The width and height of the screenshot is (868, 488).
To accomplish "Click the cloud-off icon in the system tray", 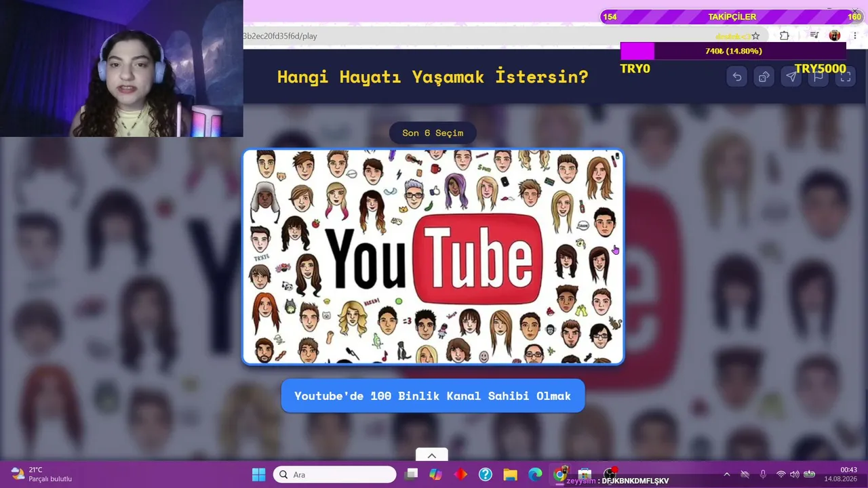I will click(x=745, y=474).
